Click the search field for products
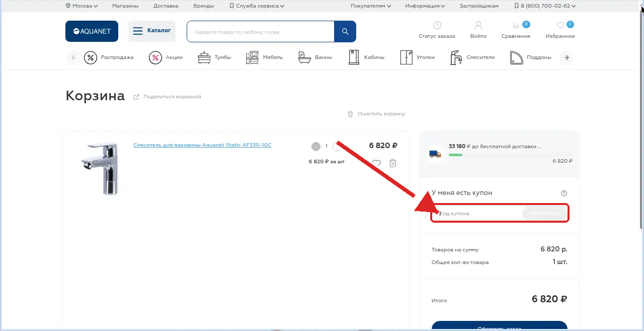Image resolution: width=644 pixels, height=331 pixels. (261, 32)
